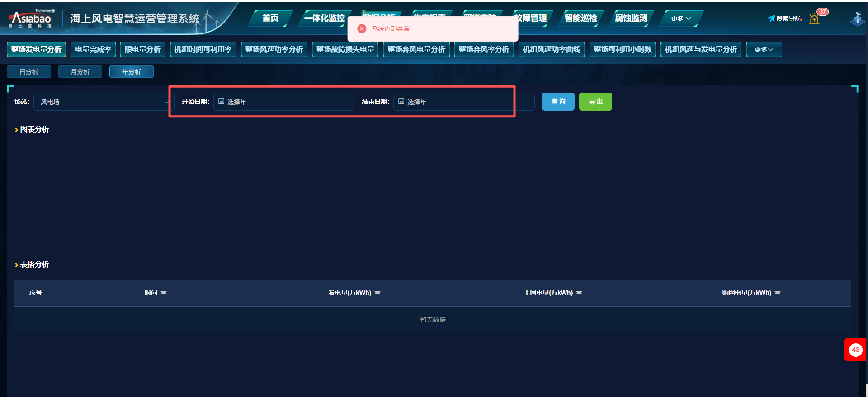Select the 年分析 view
The width and height of the screenshot is (868, 397).
pyautogui.click(x=132, y=72)
